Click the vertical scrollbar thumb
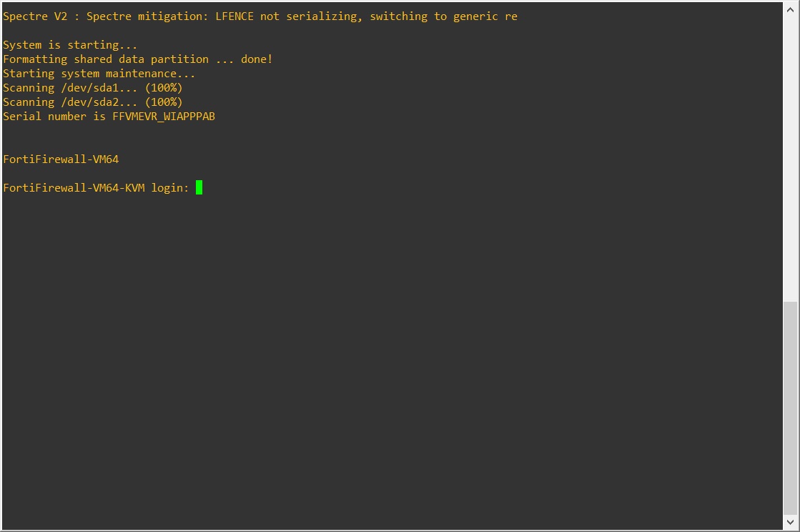800x532 pixels. [790, 408]
